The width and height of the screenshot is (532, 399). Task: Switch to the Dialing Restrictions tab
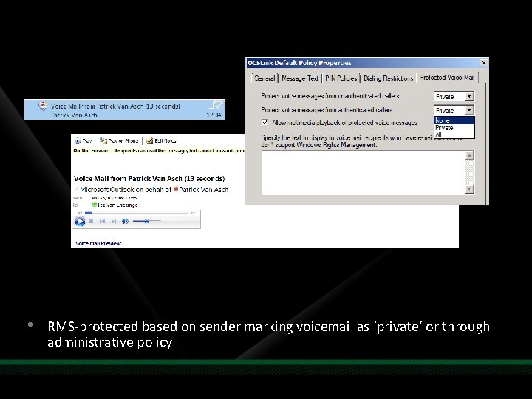coord(388,78)
